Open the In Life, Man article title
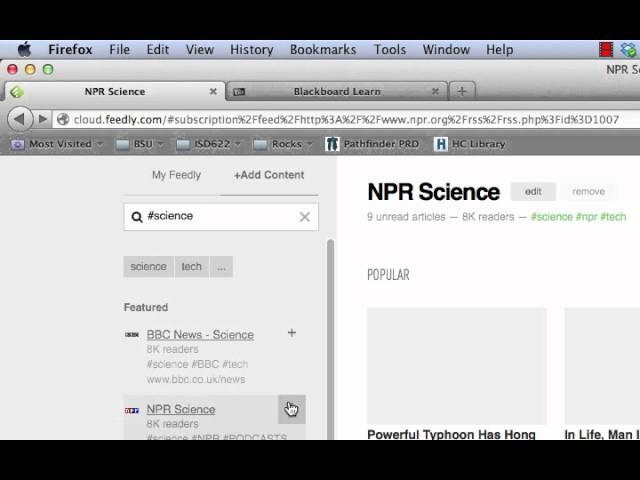 [x=602, y=434]
